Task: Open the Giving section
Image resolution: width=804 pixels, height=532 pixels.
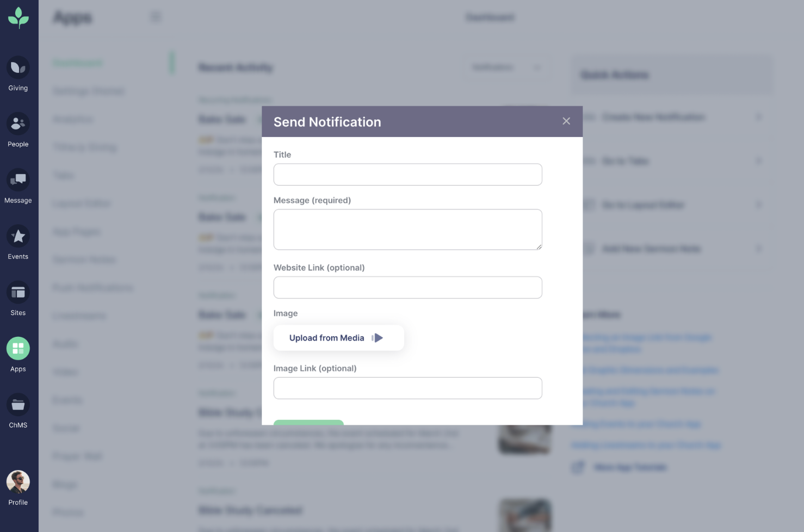Action: click(18, 68)
